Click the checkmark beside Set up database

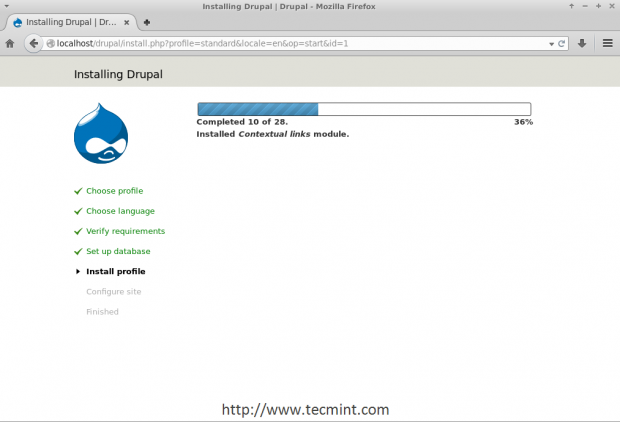point(78,252)
